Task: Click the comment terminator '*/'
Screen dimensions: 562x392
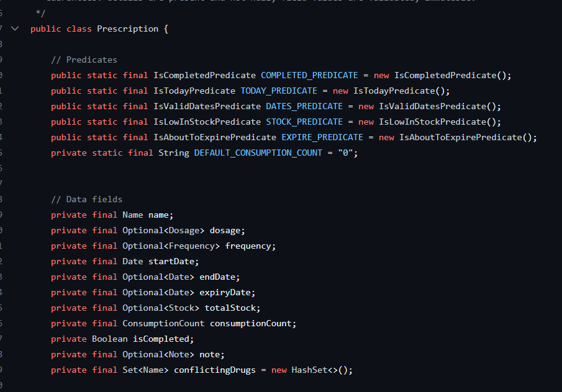Action: pyautogui.click(x=40, y=13)
